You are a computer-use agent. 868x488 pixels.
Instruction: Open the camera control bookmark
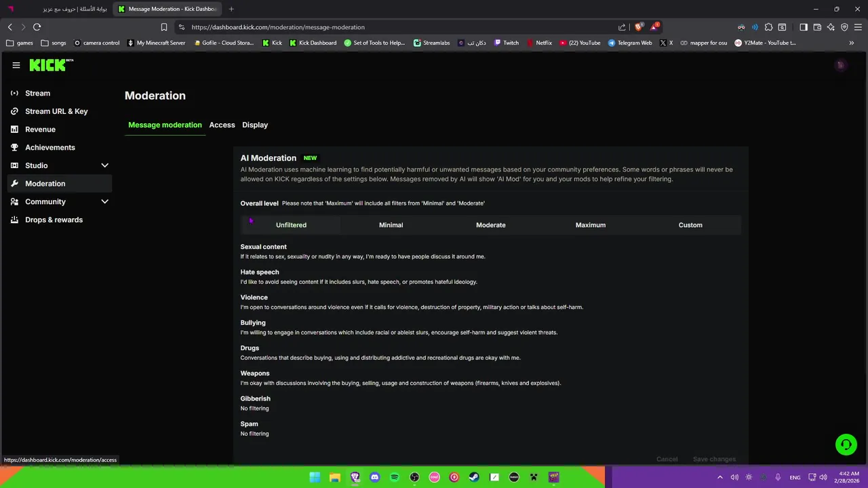(96, 43)
